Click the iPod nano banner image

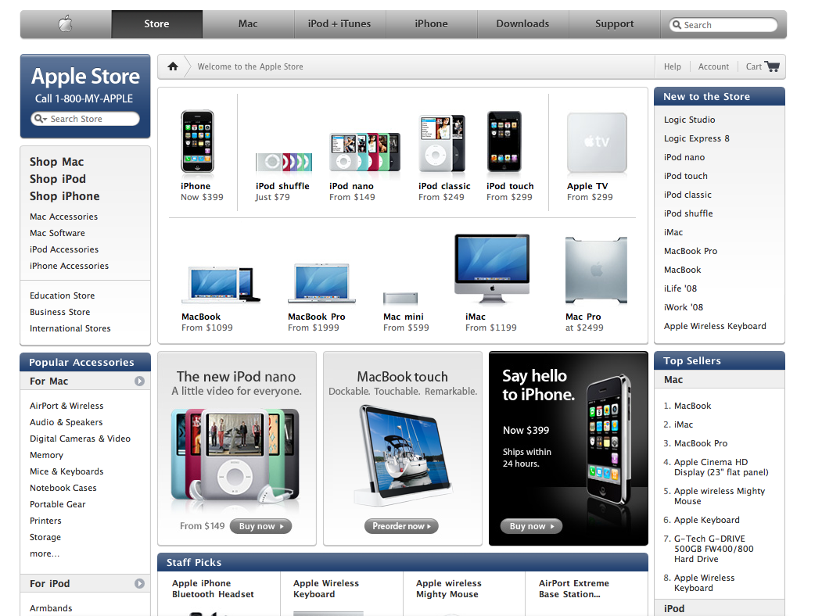coord(235,455)
